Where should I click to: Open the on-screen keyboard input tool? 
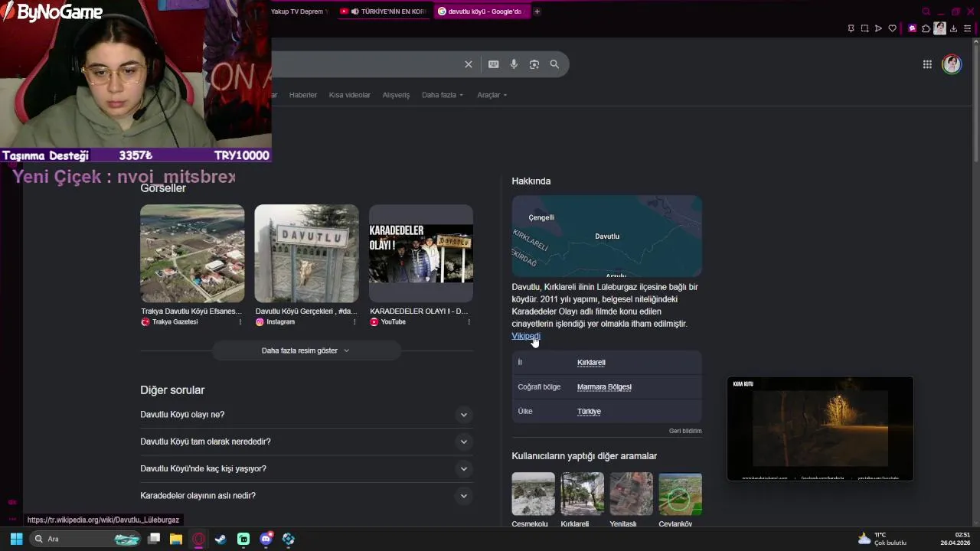pyautogui.click(x=494, y=64)
